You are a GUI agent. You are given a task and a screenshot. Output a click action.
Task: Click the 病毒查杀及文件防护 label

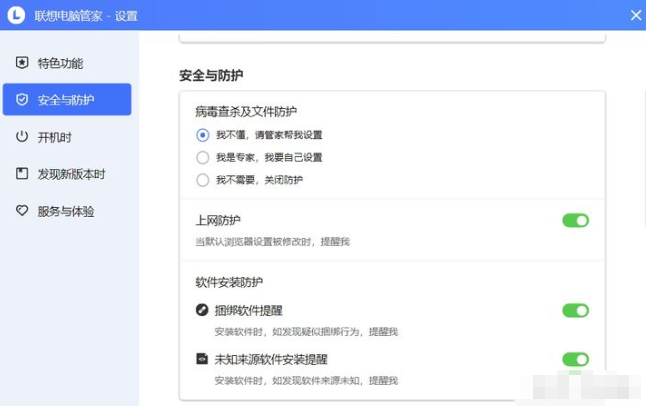[246, 111]
